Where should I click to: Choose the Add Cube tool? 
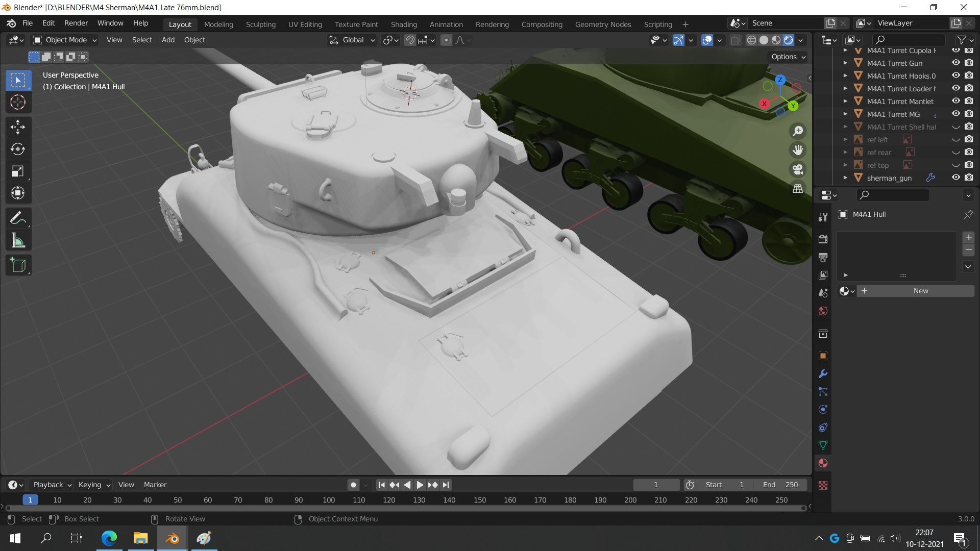click(x=18, y=265)
